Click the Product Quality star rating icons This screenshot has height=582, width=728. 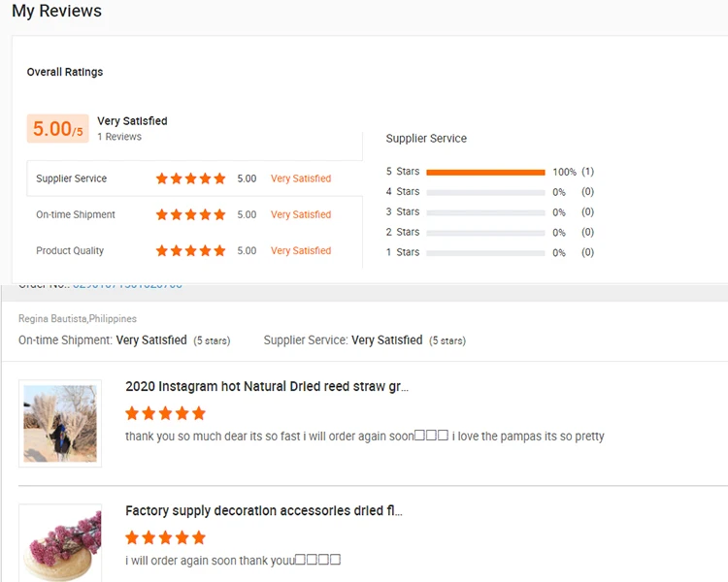191,250
